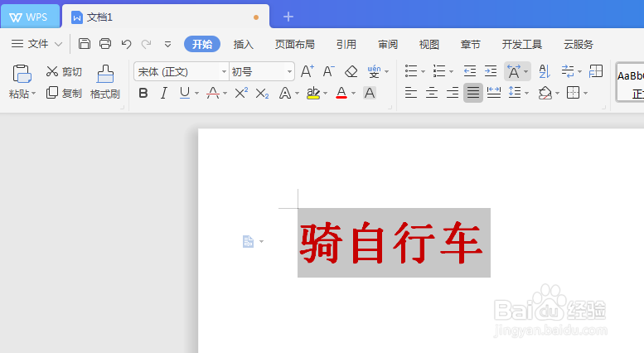Screen dimensions: 644x353
Task: Select the 文档1 document tab
Action: click(166, 17)
